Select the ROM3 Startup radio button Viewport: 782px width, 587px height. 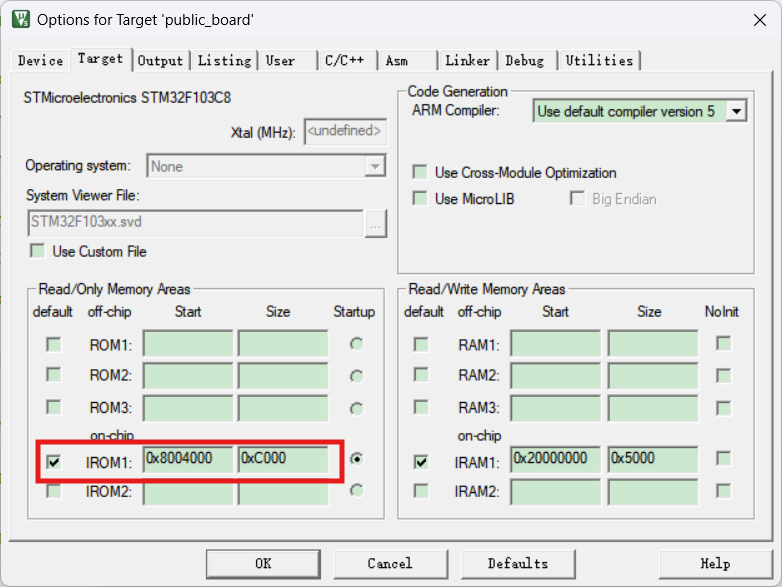(356, 409)
